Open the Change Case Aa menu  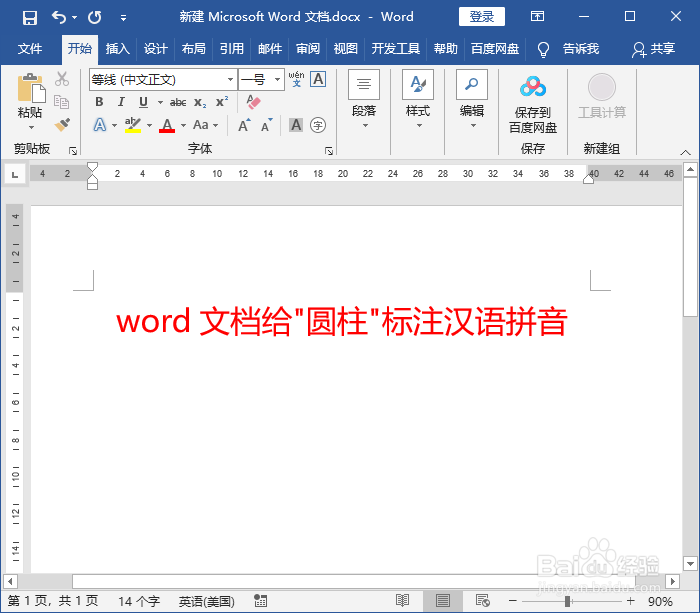(x=206, y=125)
